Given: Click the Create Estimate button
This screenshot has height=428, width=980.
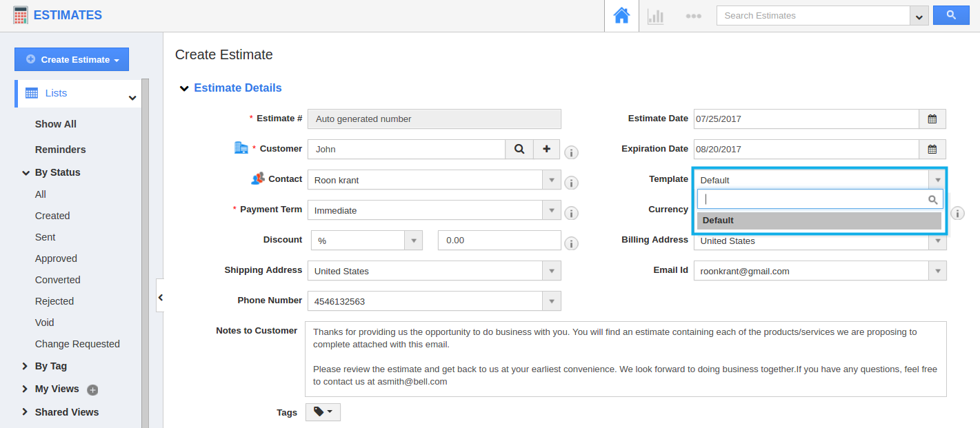Looking at the screenshot, I should tap(72, 59).
